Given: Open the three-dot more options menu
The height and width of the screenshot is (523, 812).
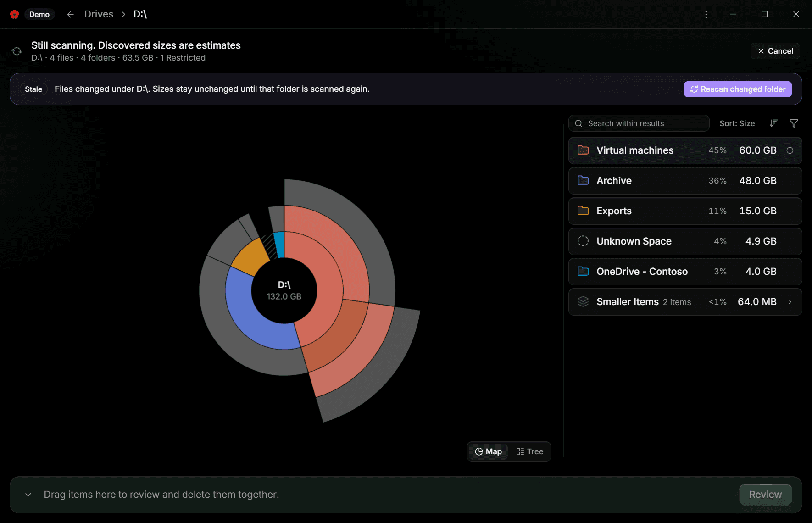Looking at the screenshot, I should coord(706,14).
